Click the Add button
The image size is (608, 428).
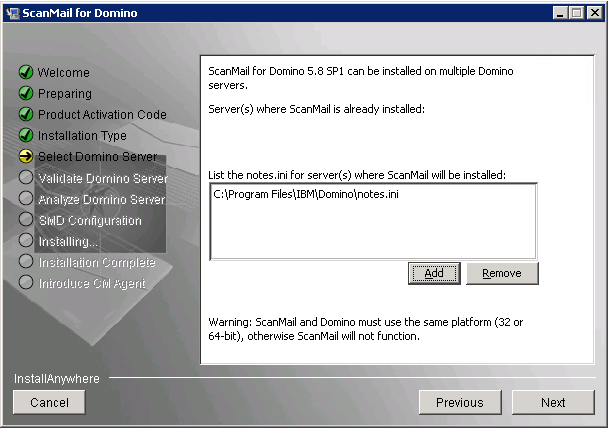pyautogui.click(x=434, y=273)
